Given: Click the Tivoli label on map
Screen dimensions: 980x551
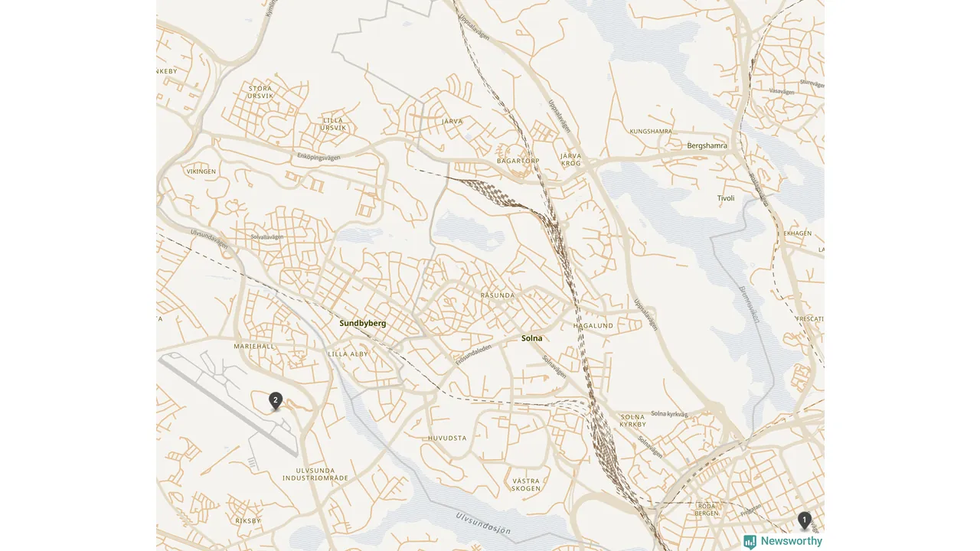Looking at the screenshot, I should (726, 198).
